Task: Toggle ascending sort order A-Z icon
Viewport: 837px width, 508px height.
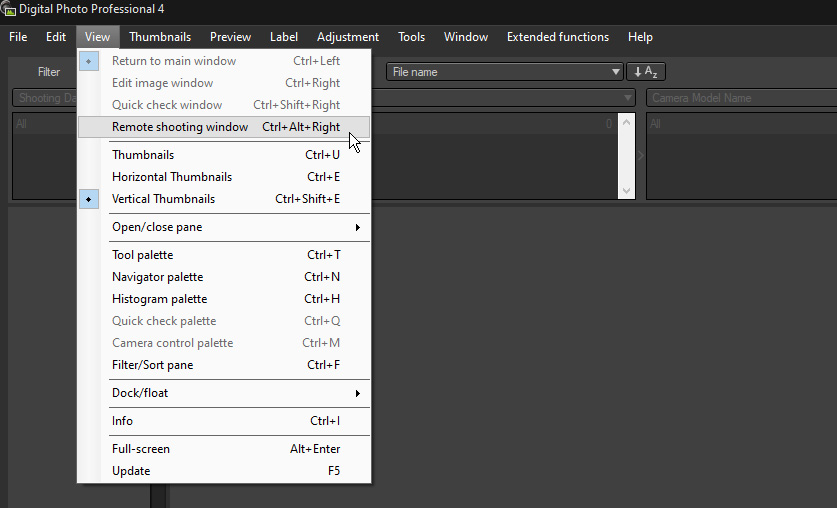Action: click(x=646, y=72)
